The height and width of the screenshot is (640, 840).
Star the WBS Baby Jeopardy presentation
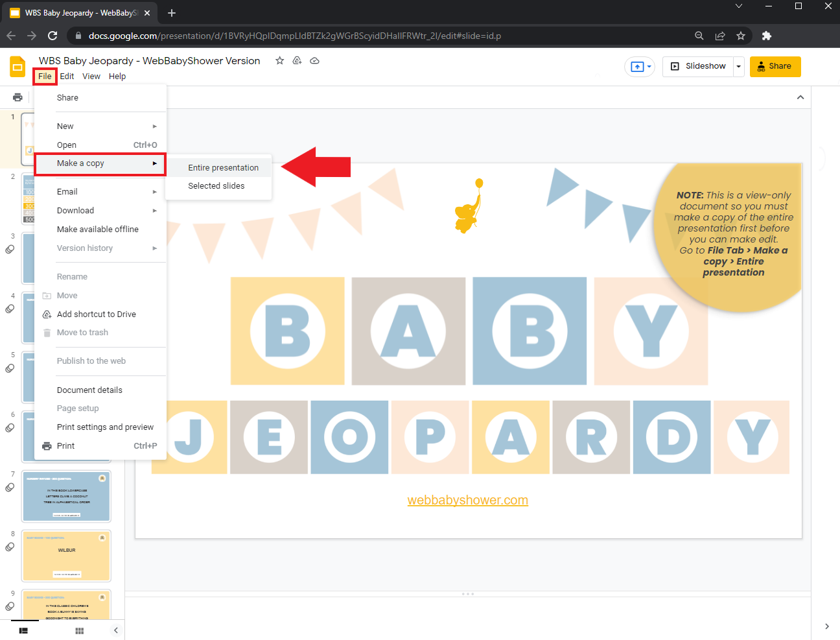(x=280, y=60)
